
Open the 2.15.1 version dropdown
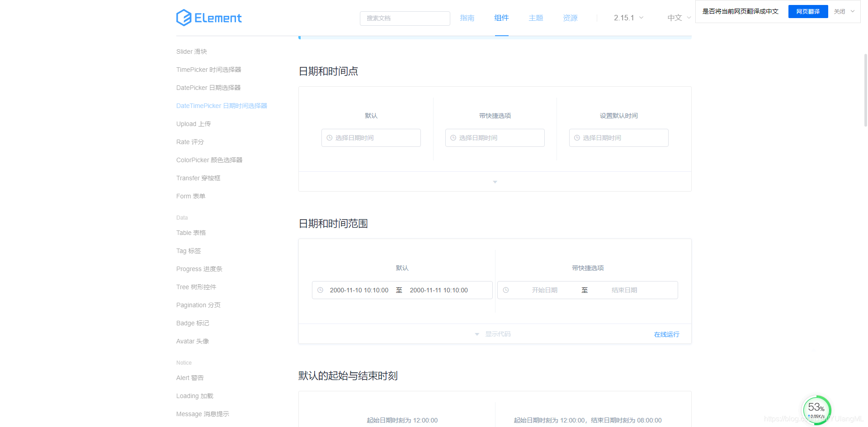(628, 18)
